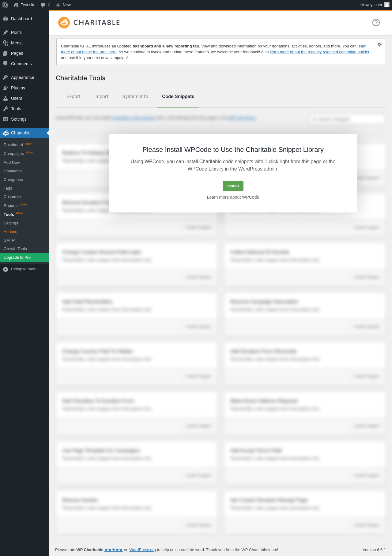Click the Test site name text
Screen dimensions: 392x556
(x=28, y=5)
